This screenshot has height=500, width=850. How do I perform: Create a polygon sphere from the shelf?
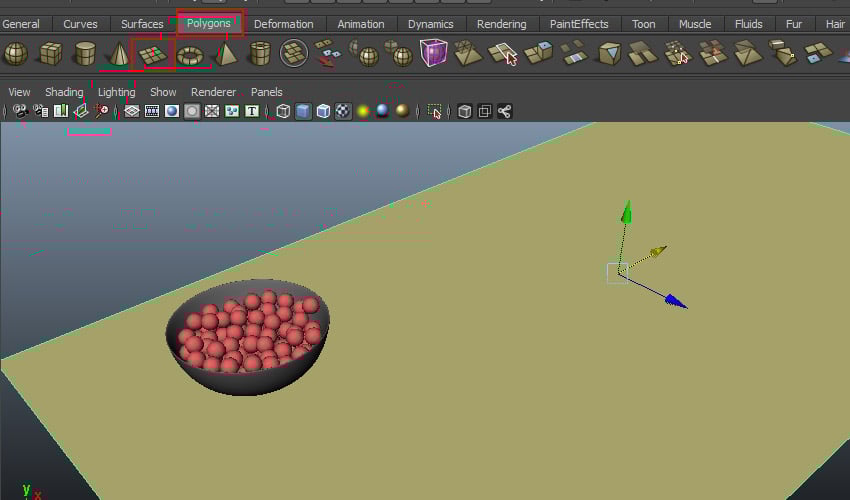(x=16, y=54)
